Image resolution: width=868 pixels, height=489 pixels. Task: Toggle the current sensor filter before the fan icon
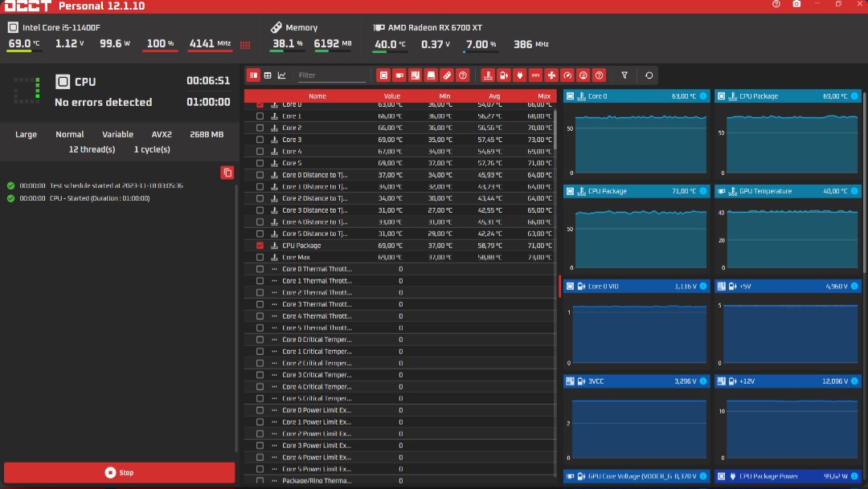coord(535,75)
